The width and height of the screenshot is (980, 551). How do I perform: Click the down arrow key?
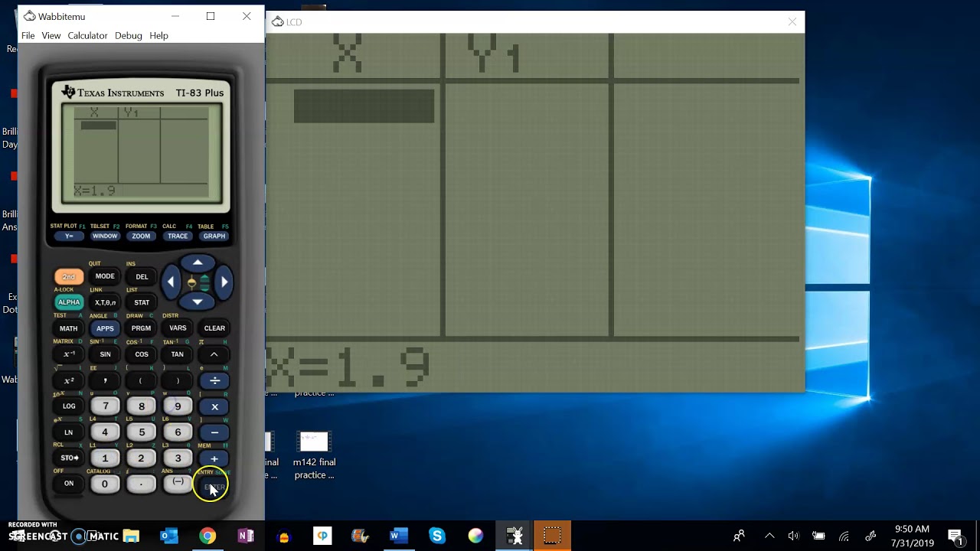pyautogui.click(x=198, y=302)
